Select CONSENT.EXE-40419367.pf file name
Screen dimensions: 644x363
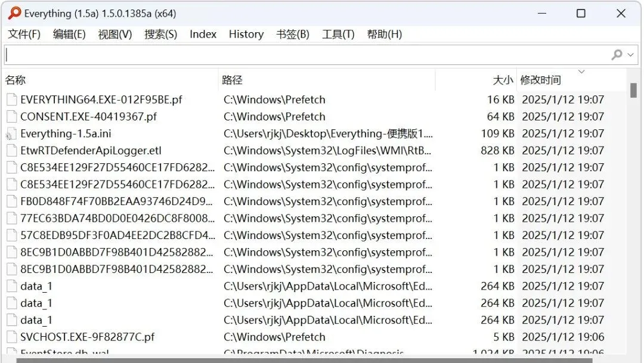88,117
